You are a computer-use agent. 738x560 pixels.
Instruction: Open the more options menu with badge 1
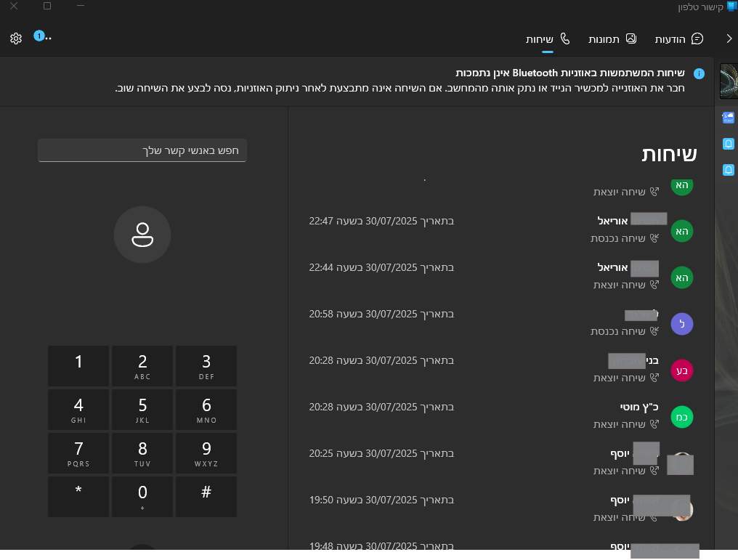43,36
